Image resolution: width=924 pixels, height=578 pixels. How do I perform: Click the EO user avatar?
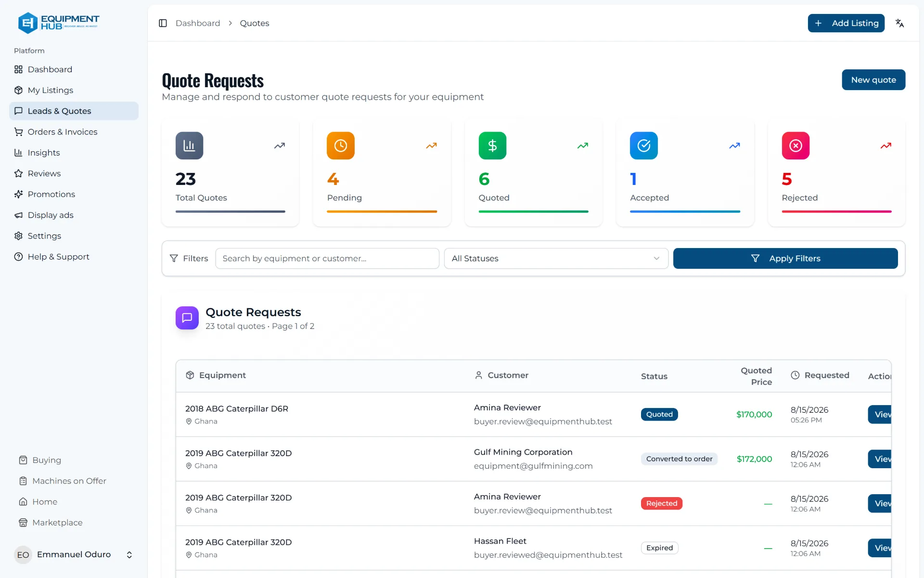click(x=23, y=555)
